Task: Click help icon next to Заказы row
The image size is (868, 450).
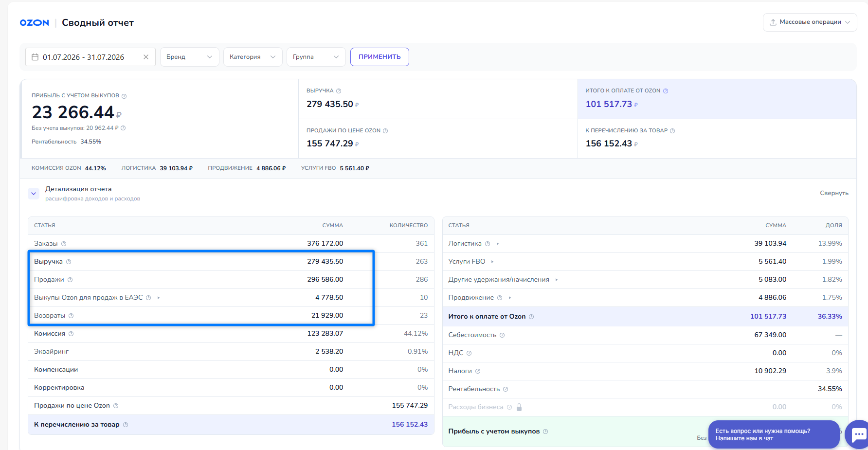Action: 64,244
